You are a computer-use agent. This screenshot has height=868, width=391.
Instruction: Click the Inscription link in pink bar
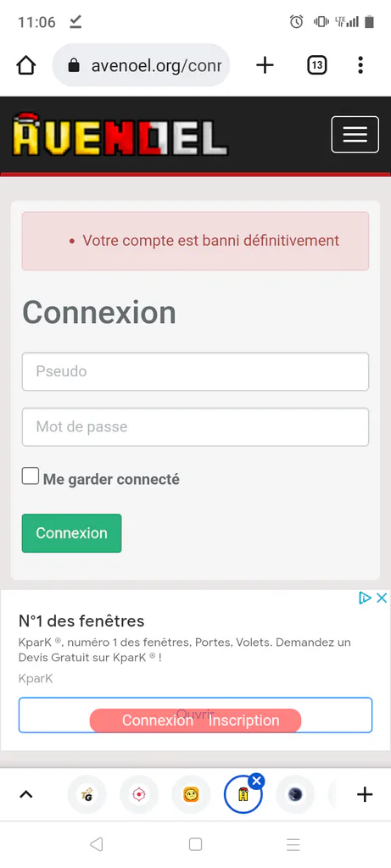click(x=243, y=721)
